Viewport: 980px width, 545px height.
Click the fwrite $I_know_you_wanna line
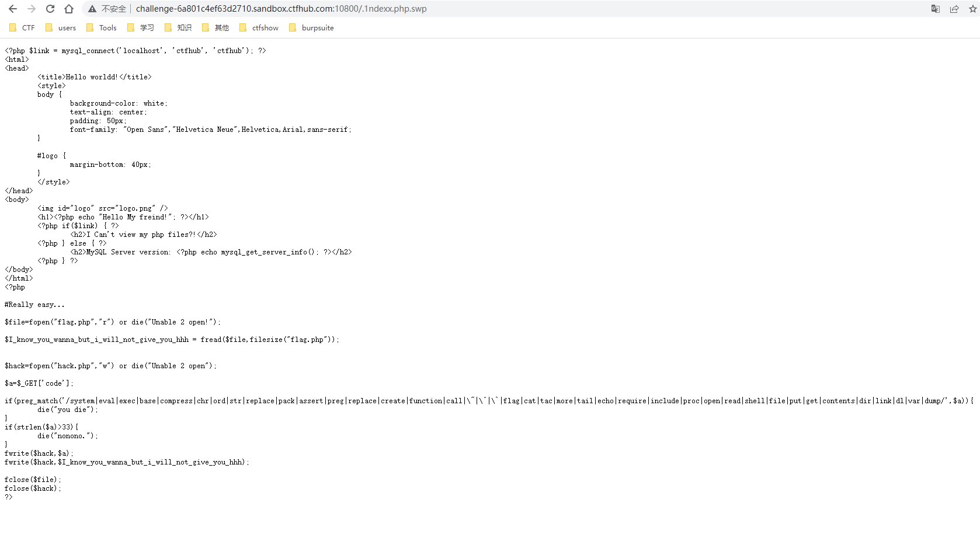pyautogui.click(x=127, y=462)
